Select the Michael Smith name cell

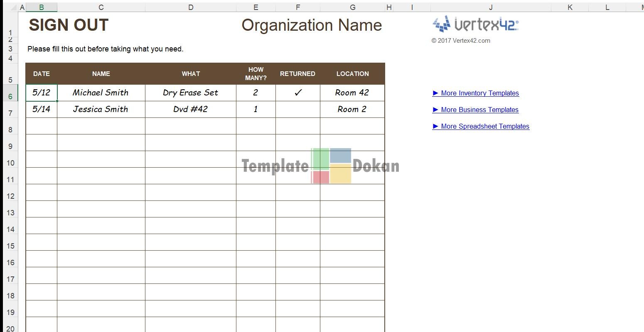tap(101, 93)
